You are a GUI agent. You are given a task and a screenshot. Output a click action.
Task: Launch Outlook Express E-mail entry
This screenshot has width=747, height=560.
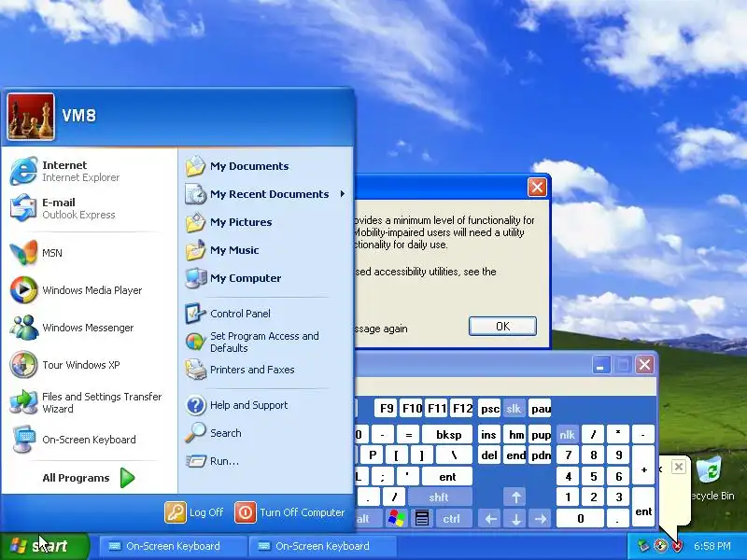pyautogui.click(x=90, y=208)
